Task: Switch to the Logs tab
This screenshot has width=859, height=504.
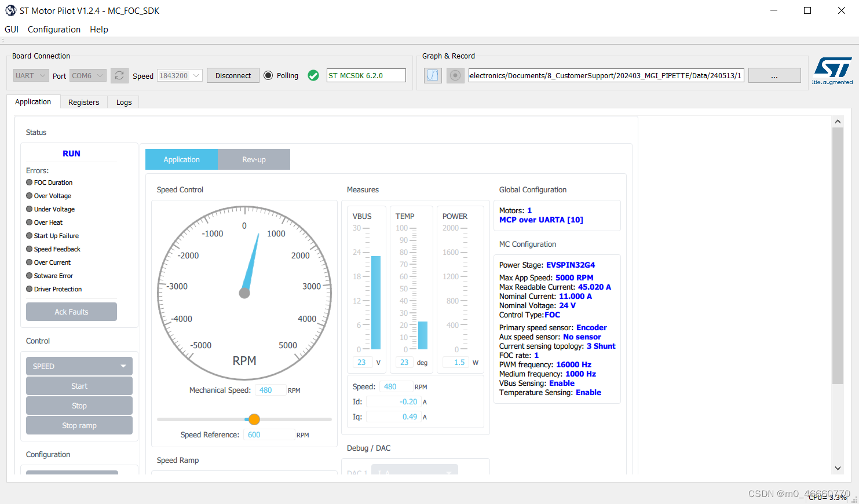Action: pyautogui.click(x=124, y=102)
